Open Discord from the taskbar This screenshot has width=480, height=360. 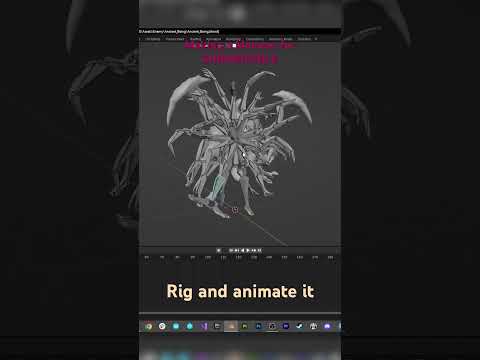(327, 326)
